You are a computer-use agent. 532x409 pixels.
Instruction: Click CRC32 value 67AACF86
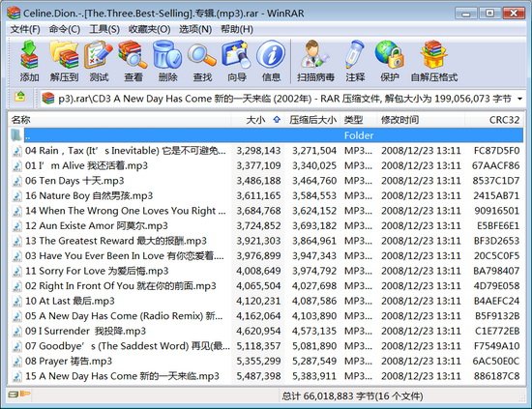[495, 165]
